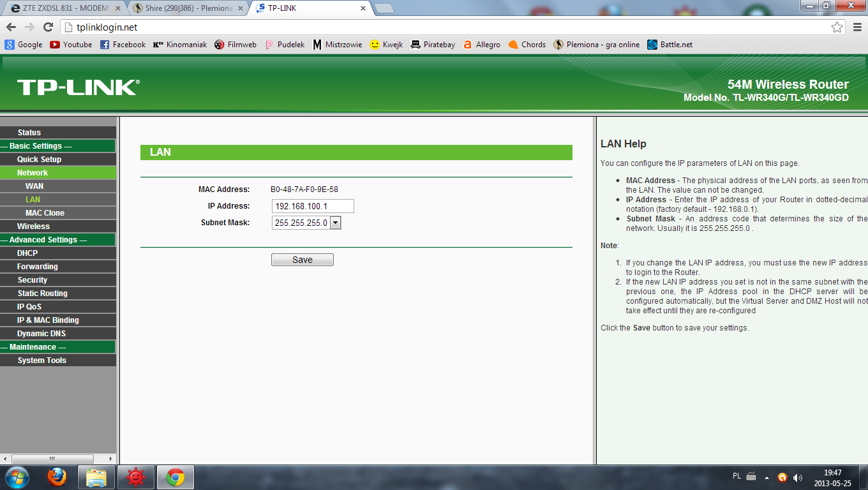Open the Kinomaniak bookmark
Image resolution: width=868 pixels, height=490 pixels.
coord(180,45)
